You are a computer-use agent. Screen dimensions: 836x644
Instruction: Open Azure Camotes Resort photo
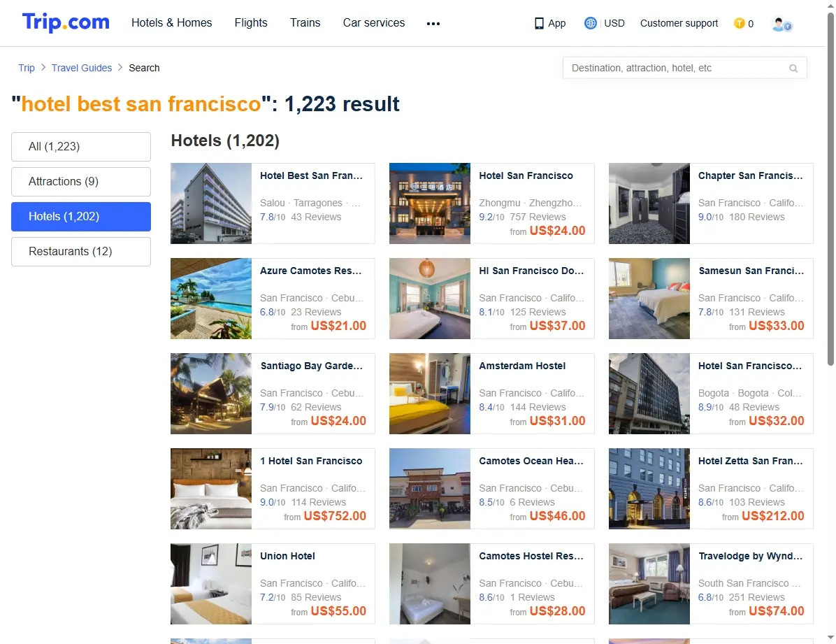211,299
